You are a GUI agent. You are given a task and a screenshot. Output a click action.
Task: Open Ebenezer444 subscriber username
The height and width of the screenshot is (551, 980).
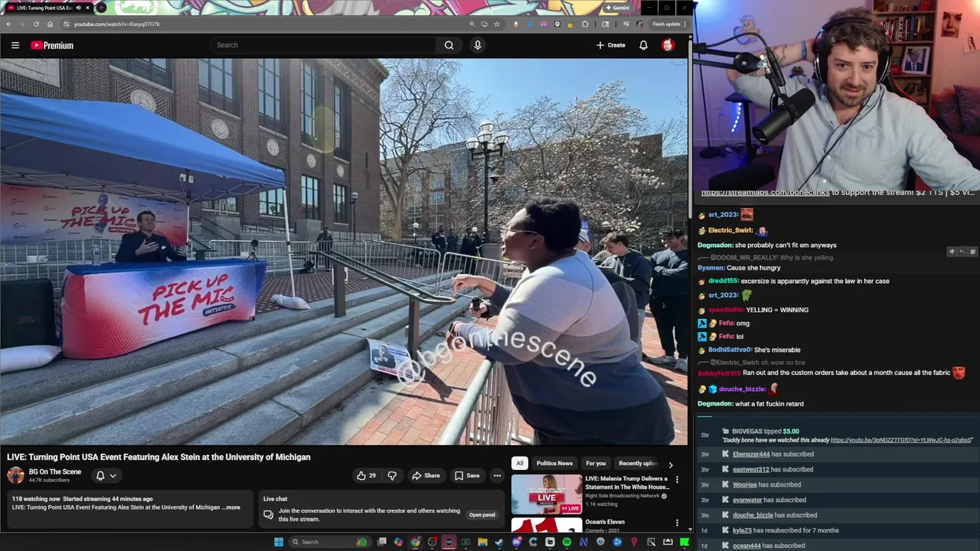[x=751, y=454]
